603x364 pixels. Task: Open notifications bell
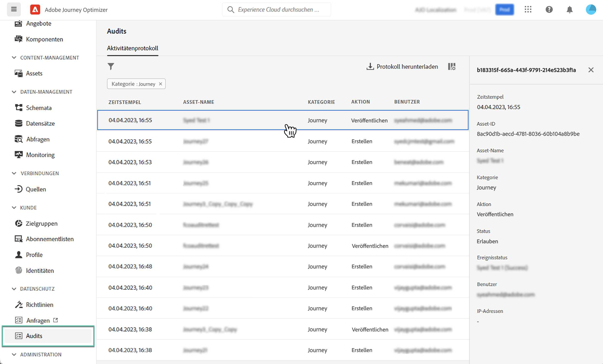click(569, 9)
